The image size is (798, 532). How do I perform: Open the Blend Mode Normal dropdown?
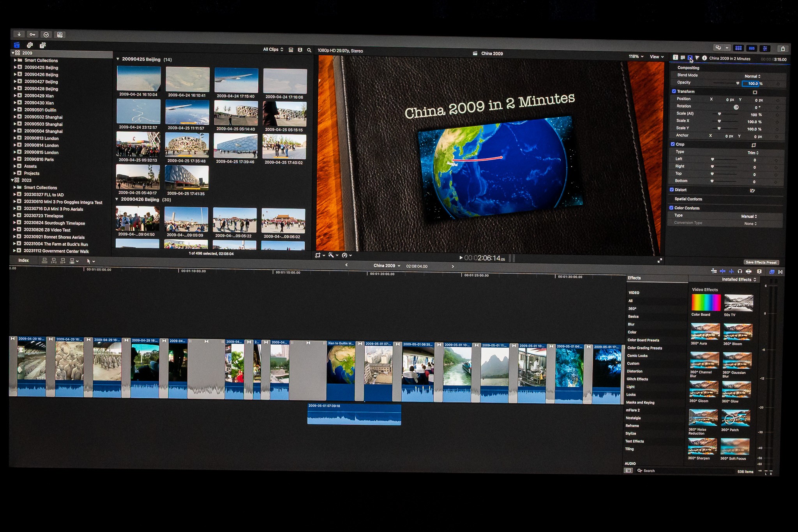(x=752, y=76)
